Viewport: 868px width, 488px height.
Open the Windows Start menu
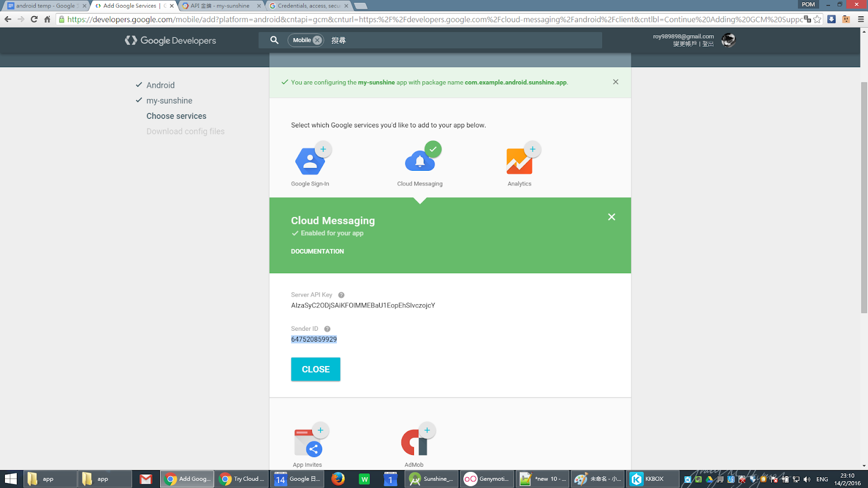point(11,479)
